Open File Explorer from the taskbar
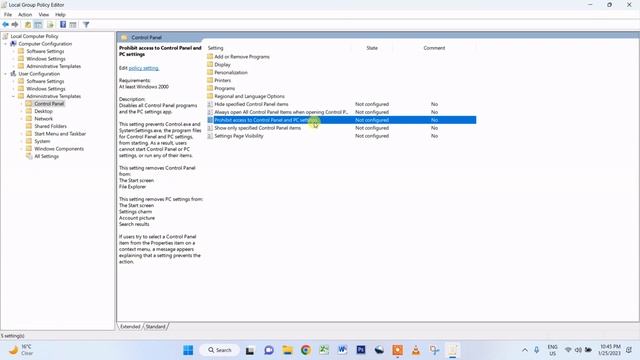Image resolution: width=640 pixels, height=360 pixels. click(287, 350)
